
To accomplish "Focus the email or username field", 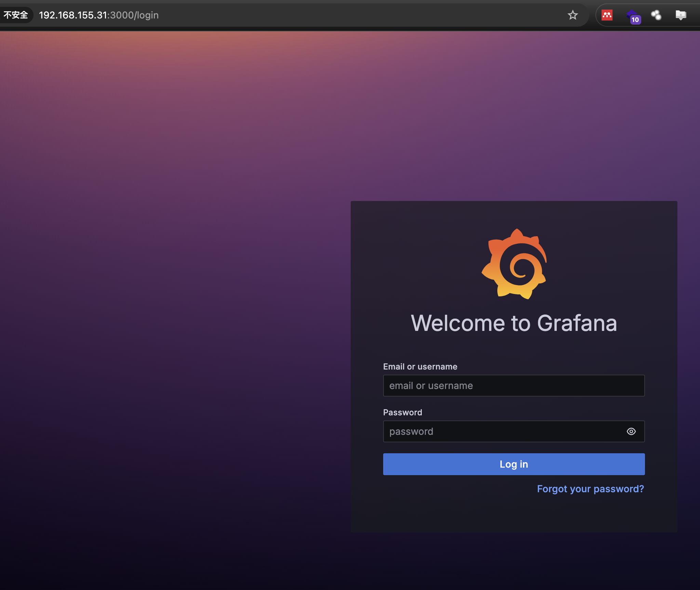I will click(513, 386).
